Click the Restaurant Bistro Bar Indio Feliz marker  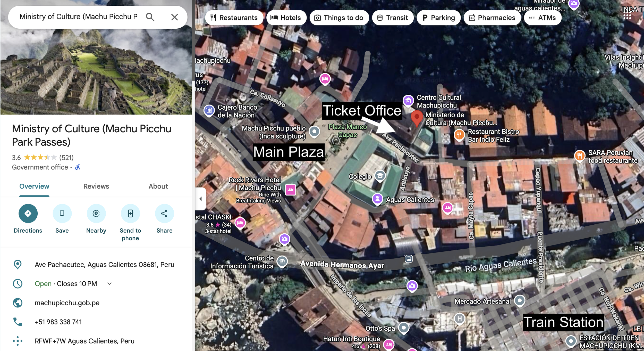(x=459, y=135)
